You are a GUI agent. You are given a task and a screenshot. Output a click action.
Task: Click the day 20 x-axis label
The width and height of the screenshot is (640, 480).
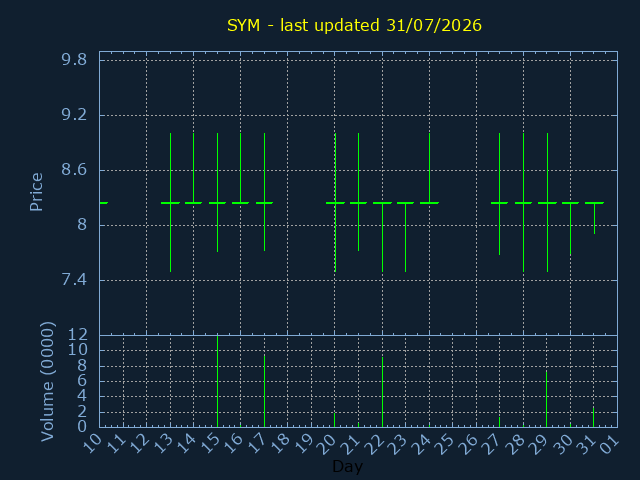(329, 443)
